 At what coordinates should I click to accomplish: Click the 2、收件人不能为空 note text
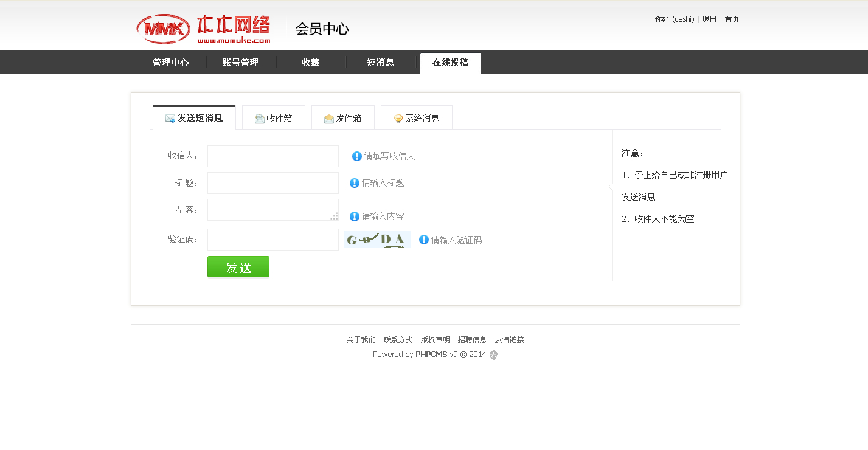click(x=658, y=219)
